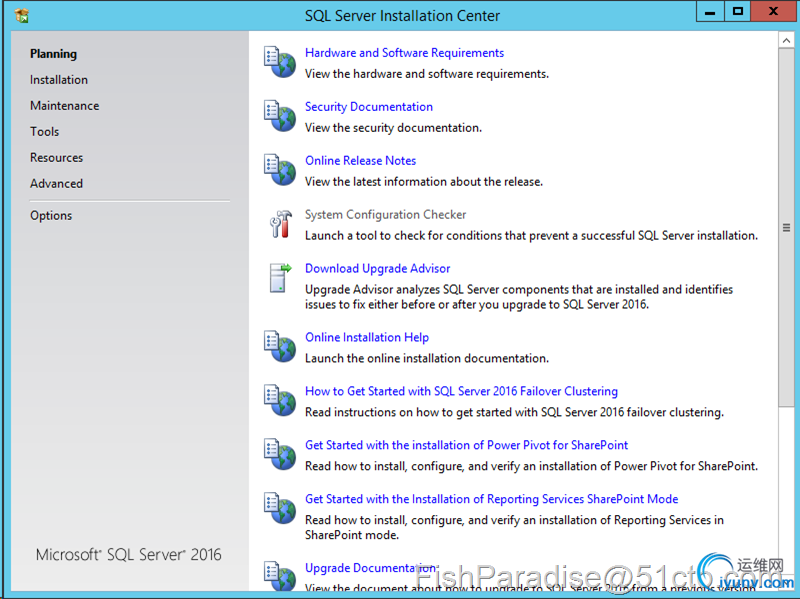This screenshot has height=599, width=800.
Task: Open Power Pivot for SharePoint installation link
Action: pos(466,445)
